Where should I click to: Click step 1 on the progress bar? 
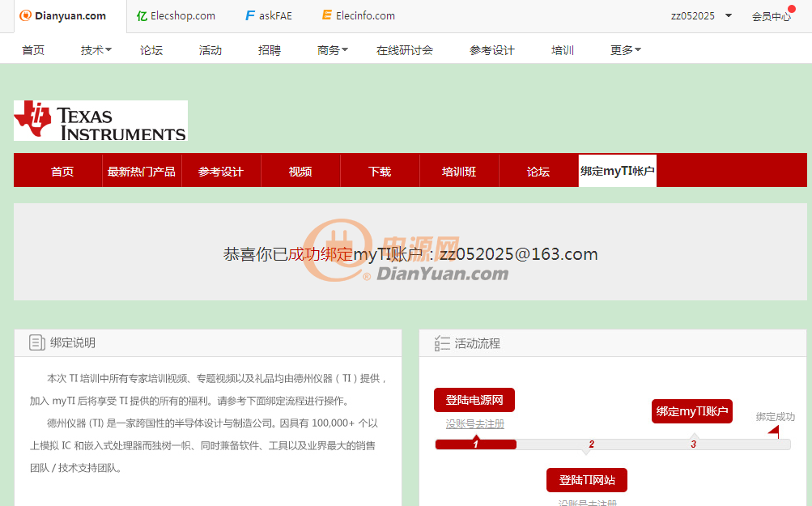[476, 444]
